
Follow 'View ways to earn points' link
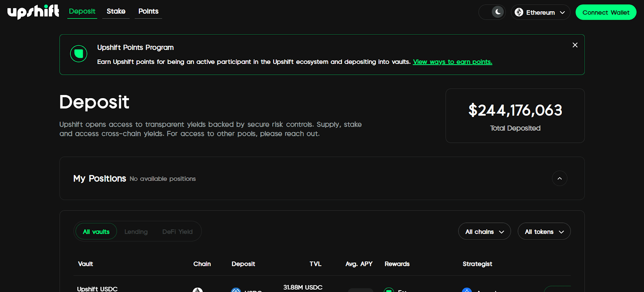coord(452,62)
